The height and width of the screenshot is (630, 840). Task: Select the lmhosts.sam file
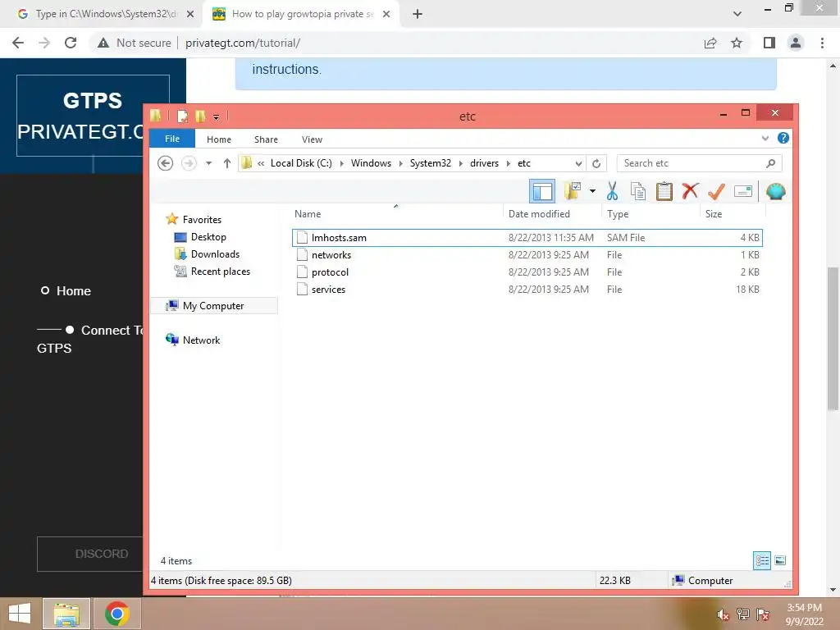click(527, 237)
